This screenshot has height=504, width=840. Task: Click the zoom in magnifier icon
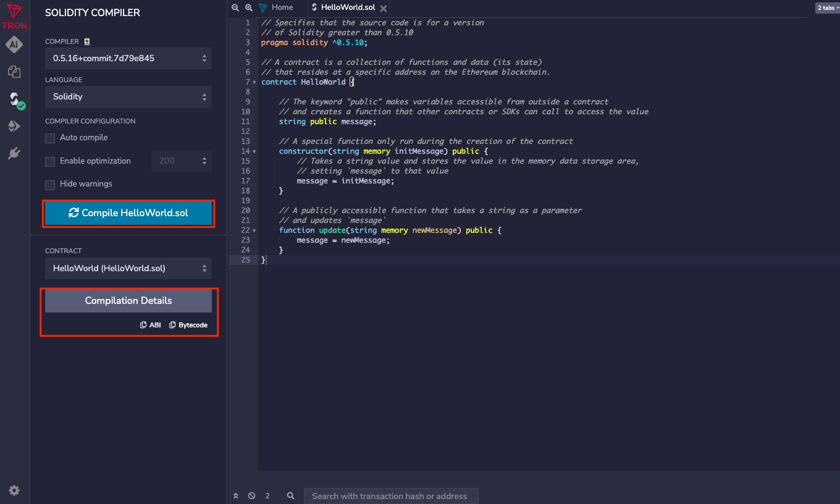click(x=248, y=7)
